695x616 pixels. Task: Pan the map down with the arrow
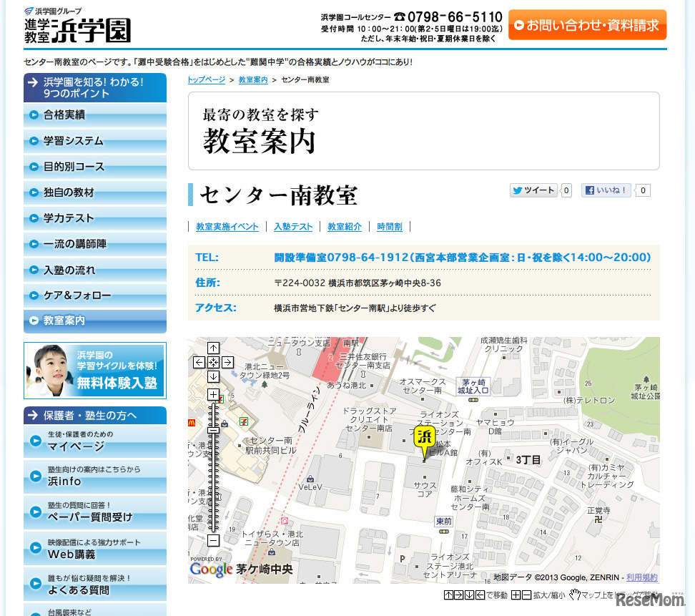pyautogui.click(x=213, y=377)
